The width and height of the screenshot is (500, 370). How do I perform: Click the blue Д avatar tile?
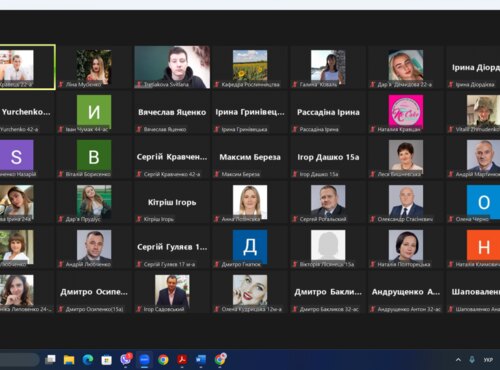click(x=250, y=247)
